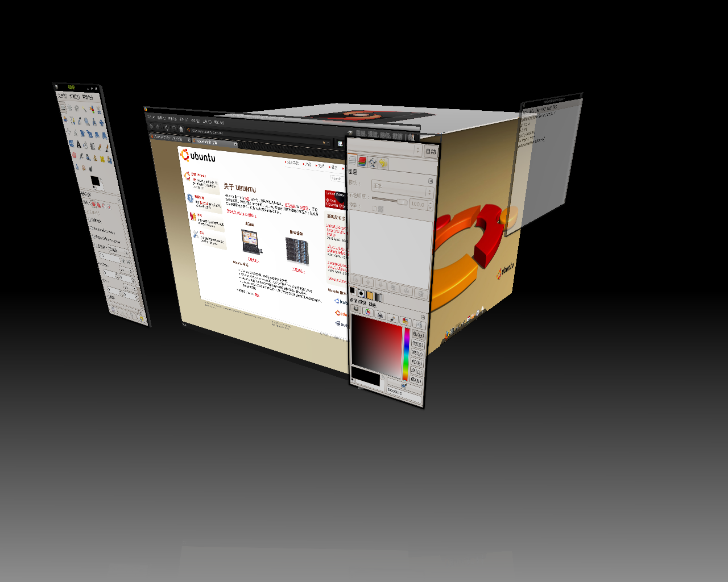728x582 pixels.
Task: Open the color panel tab configuration arrow
Action: click(423, 317)
